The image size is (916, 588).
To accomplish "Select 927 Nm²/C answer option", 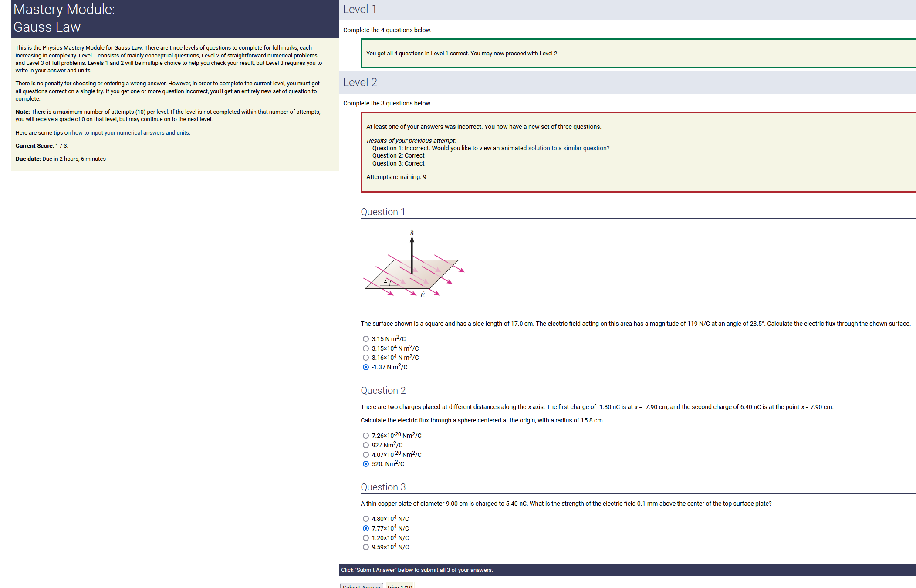I will [x=366, y=445].
